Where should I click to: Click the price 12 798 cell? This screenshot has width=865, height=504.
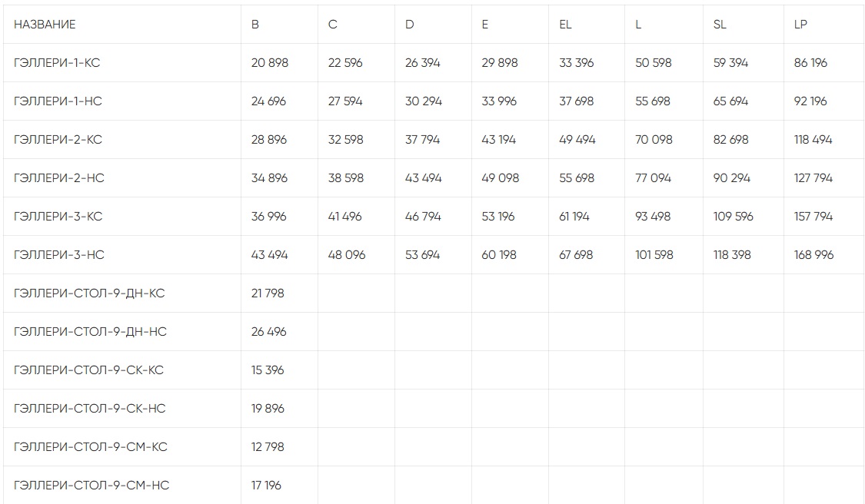[x=268, y=447]
